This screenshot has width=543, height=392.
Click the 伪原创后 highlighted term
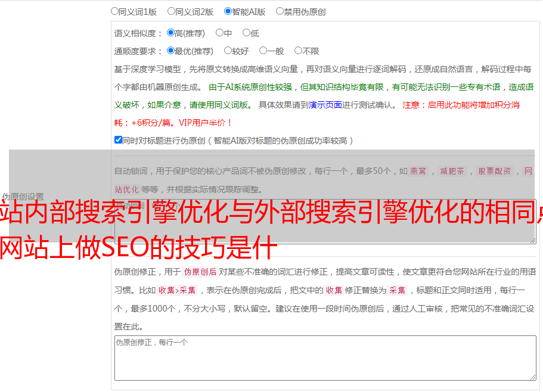200,272
